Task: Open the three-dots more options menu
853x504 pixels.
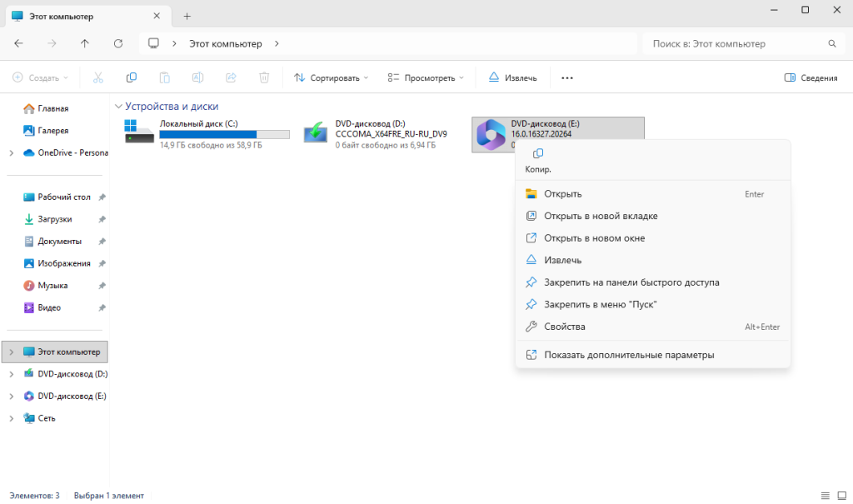Action: (566, 77)
